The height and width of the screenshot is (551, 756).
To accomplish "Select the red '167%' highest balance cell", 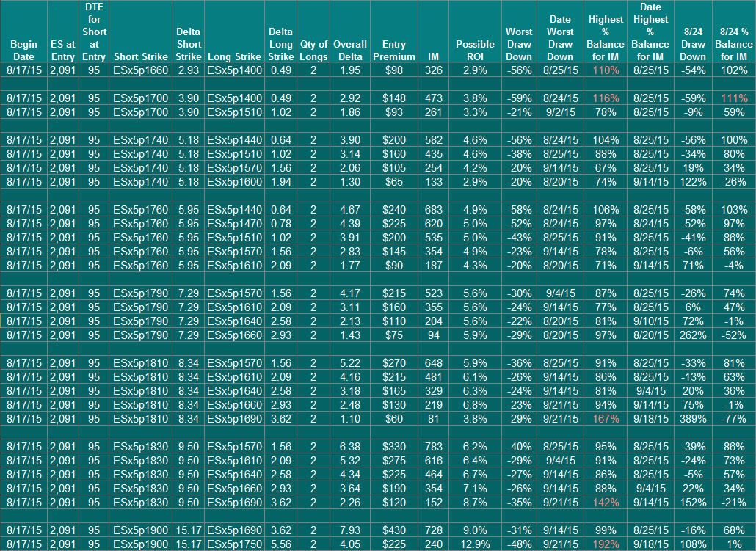I will [x=606, y=419].
